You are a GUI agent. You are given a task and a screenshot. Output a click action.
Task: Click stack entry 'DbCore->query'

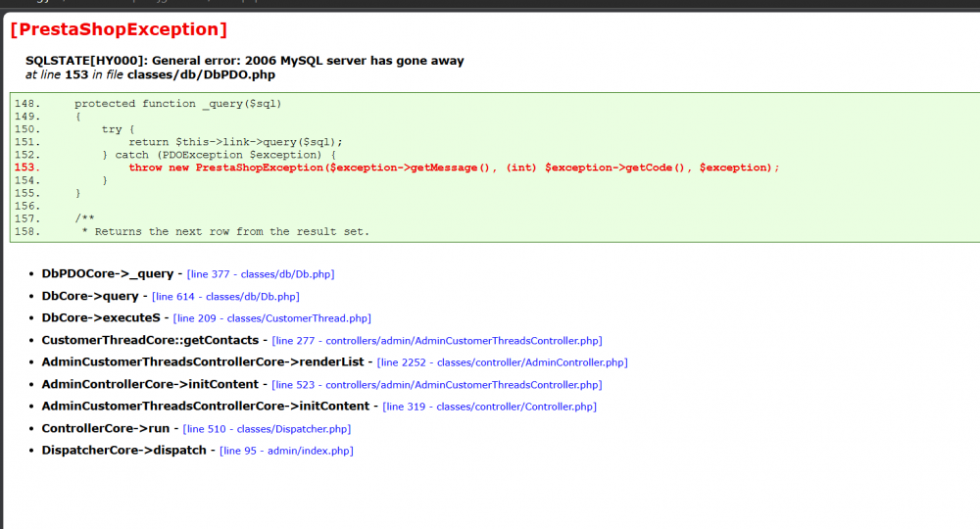point(90,296)
